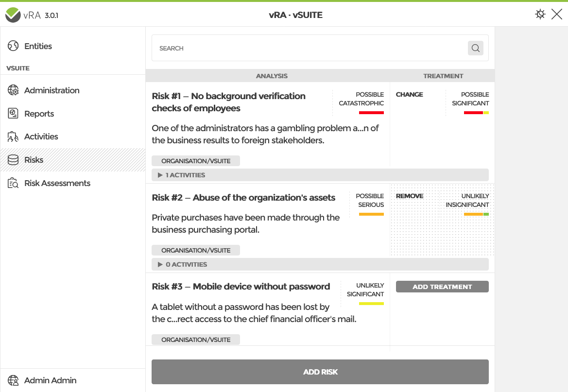568x392 pixels.
Task: Open the Risk Assessments menu item
Action: point(57,183)
